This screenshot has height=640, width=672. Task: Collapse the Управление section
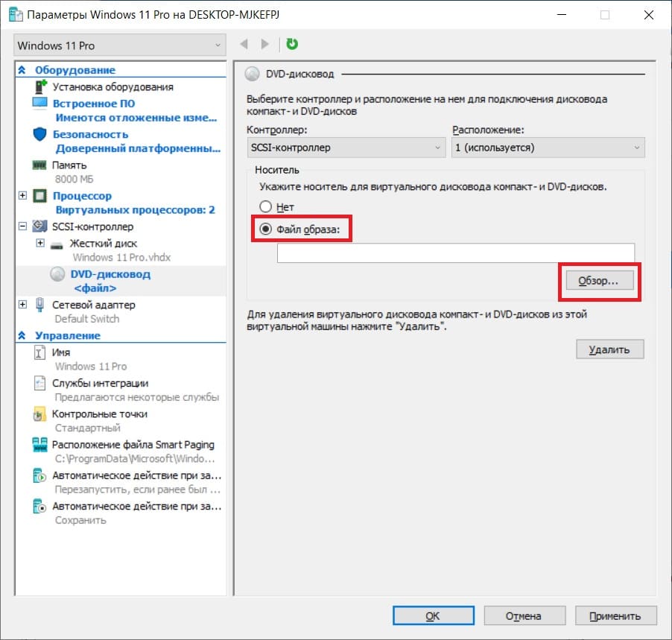tap(22, 335)
